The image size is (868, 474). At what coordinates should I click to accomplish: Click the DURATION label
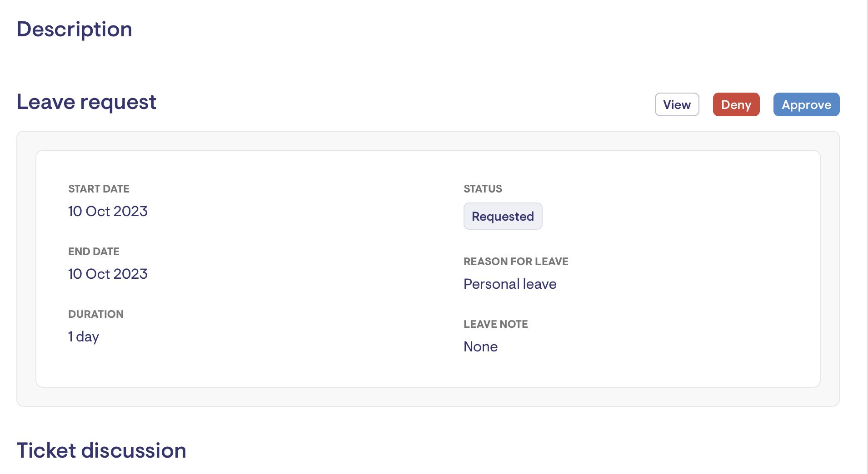(x=96, y=314)
